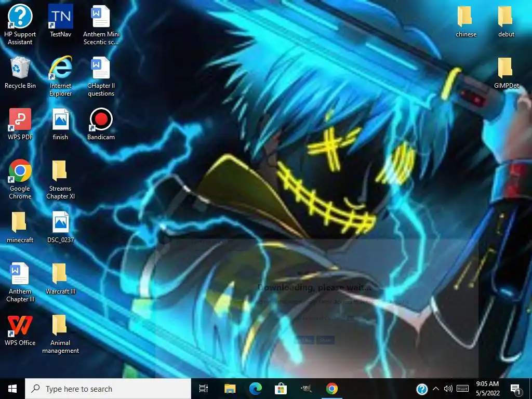Screen dimensions: 532x399
Task: Select the debut folder on desktop
Action: (506, 21)
